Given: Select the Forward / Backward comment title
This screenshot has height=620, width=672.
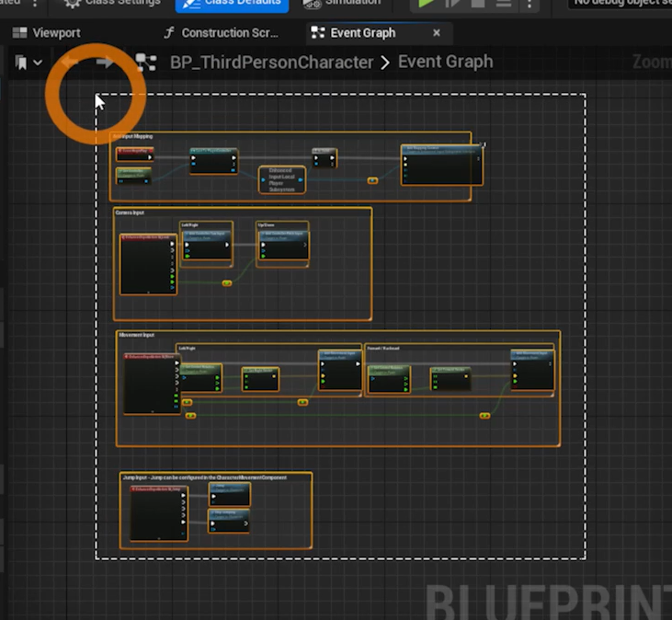Looking at the screenshot, I should (x=383, y=348).
